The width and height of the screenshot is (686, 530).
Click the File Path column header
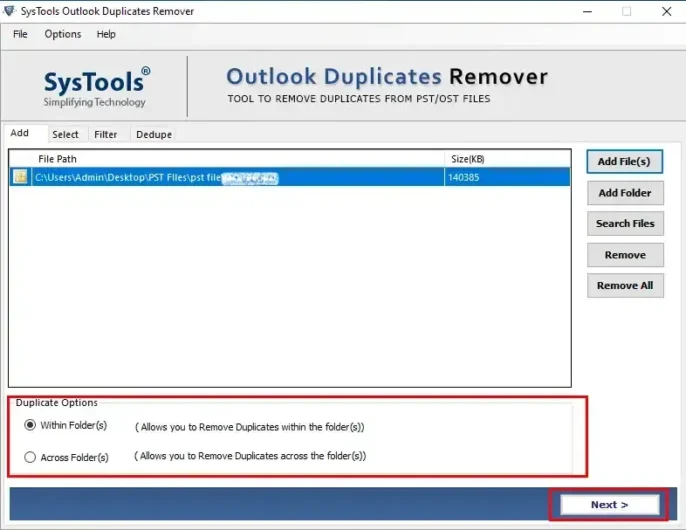(x=57, y=158)
